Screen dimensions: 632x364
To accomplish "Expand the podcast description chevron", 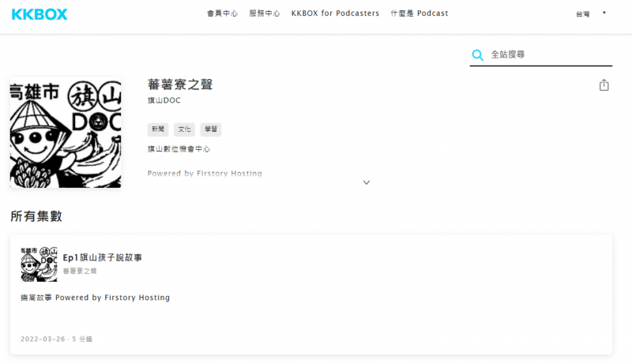I will coord(367,182).
